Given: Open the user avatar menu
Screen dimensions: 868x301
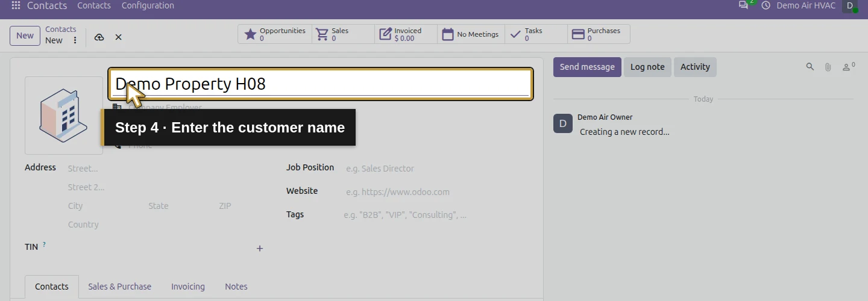Looking at the screenshot, I should point(850,5).
